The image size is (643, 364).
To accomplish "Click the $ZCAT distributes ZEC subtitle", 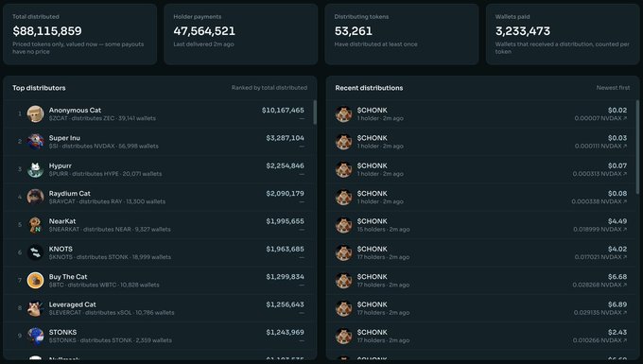I will (x=102, y=118).
